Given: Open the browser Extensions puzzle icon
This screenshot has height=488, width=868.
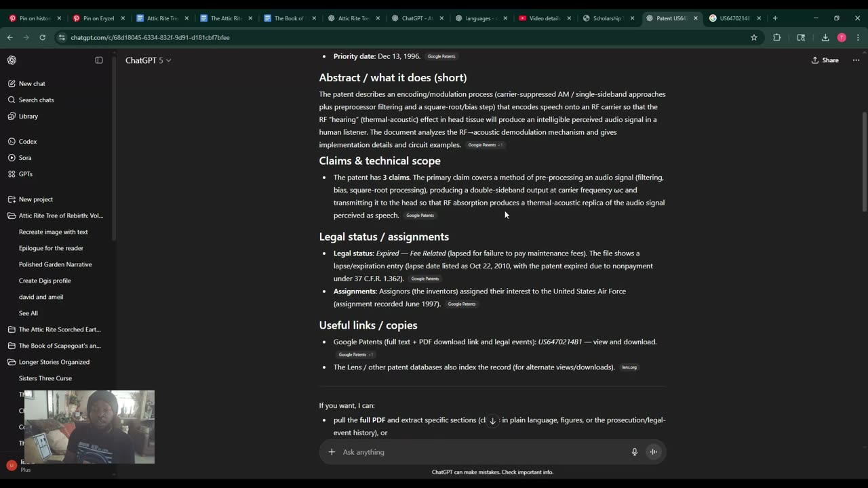Looking at the screenshot, I should (x=777, y=37).
